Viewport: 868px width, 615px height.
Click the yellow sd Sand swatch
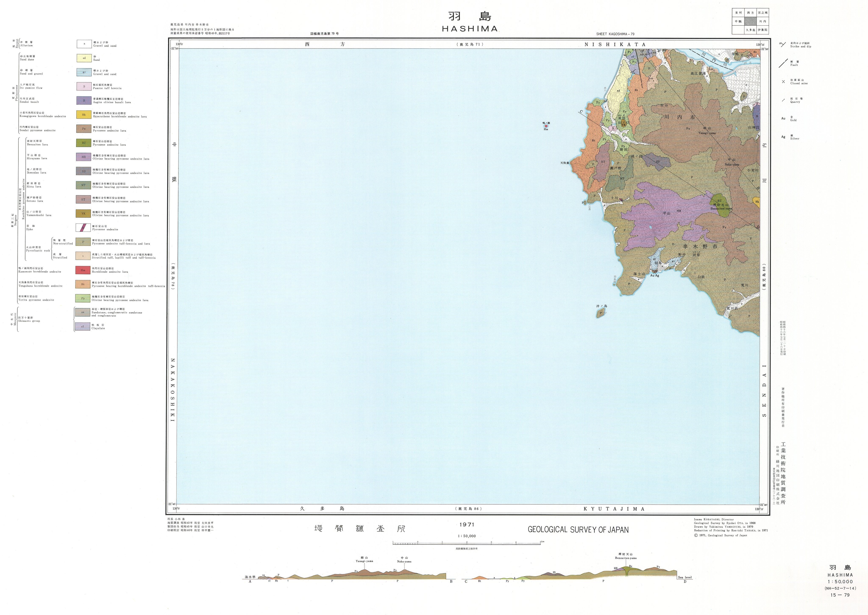pyautogui.click(x=84, y=58)
